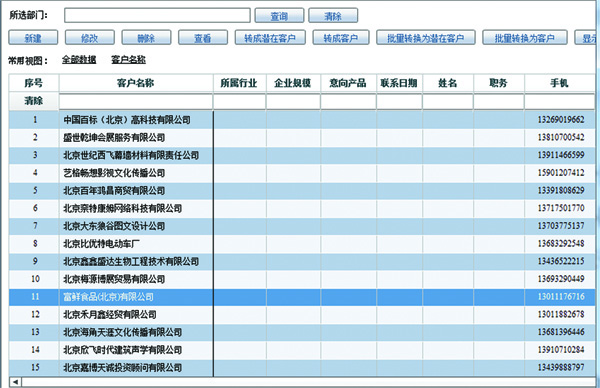The width and height of the screenshot is (600, 388).
Task: Sort by 手机 column header
Action: [559, 83]
